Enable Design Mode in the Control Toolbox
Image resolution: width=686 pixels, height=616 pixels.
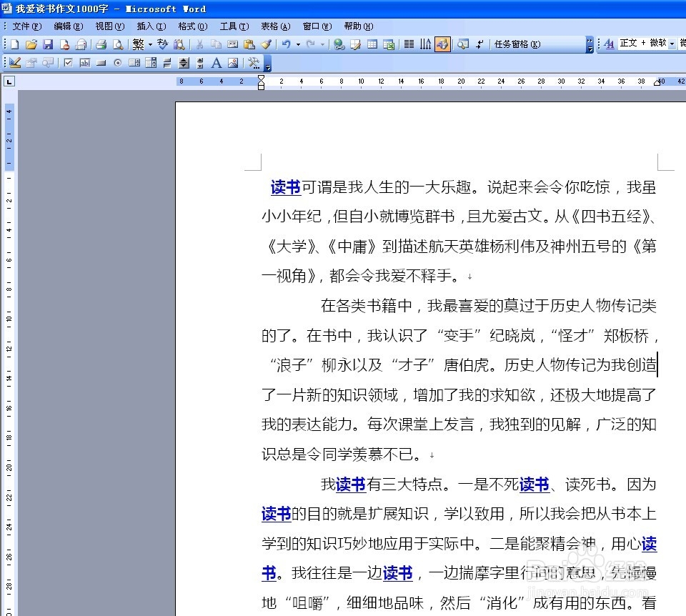pos(15,62)
